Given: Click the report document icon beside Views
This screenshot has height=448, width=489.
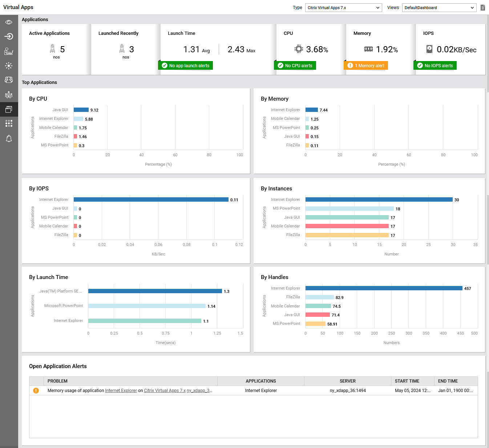Looking at the screenshot, I should tap(483, 8).
